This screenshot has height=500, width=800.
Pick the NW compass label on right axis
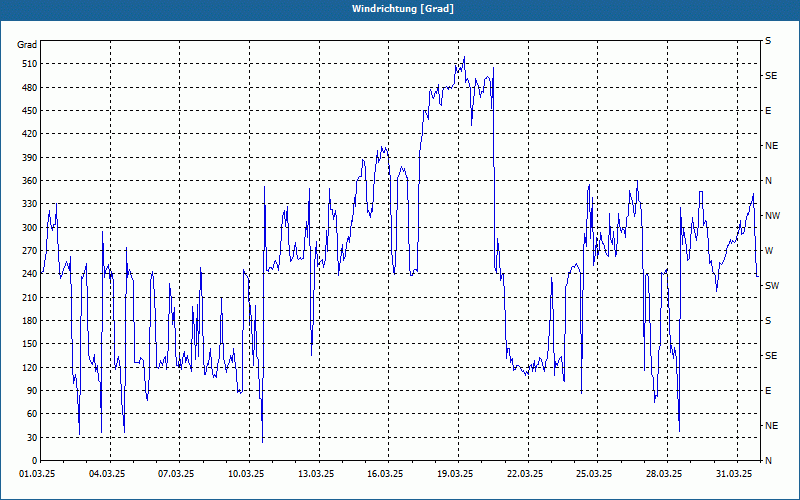[772, 216]
